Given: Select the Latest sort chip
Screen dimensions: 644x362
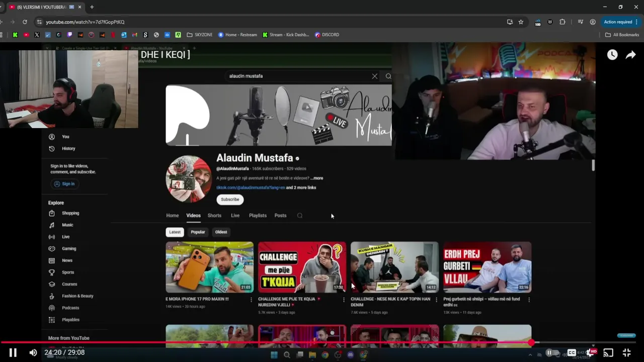Looking at the screenshot, I should [x=175, y=232].
